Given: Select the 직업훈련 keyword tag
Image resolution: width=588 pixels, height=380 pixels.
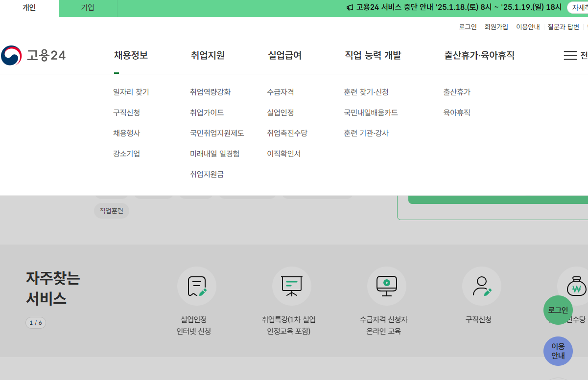Looking at the screenshot, I should point(111,211).
